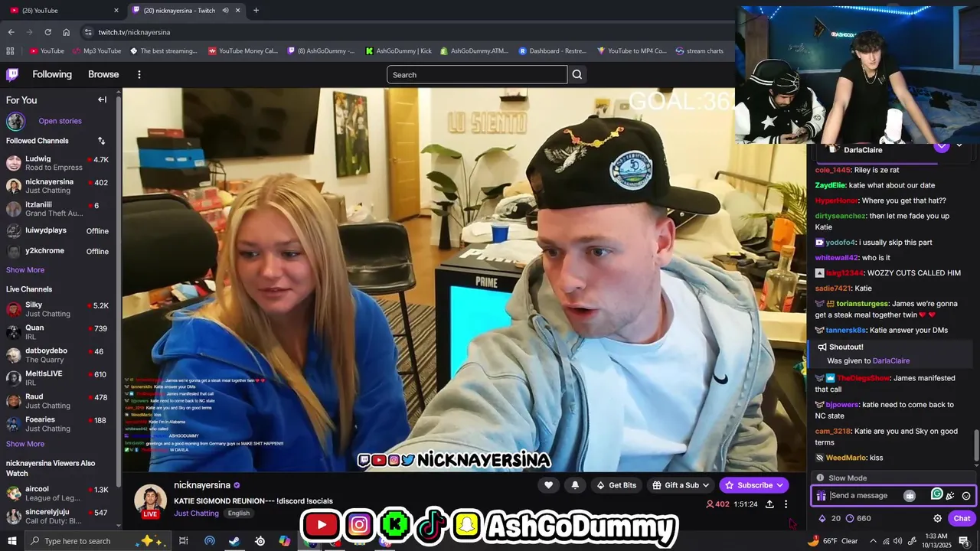The height and width of the screenshot is (551, 980).
Task: Click the Twitch logo home icon
Action: [x=12, y=74]
